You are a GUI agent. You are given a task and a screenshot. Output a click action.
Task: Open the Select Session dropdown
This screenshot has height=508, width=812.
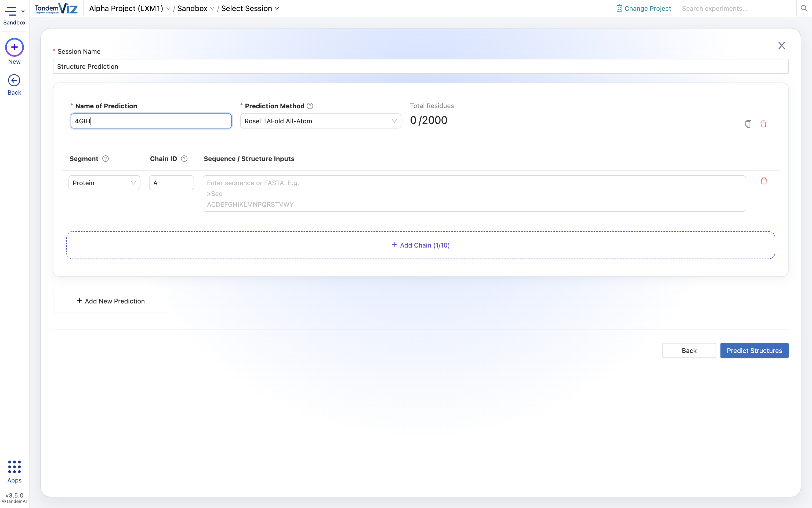[x=250, y=8]
